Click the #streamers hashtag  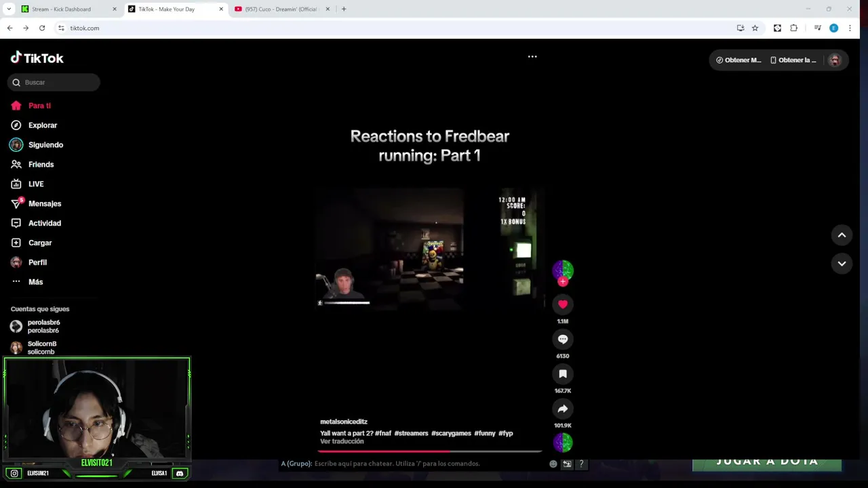tap(411, 433)
